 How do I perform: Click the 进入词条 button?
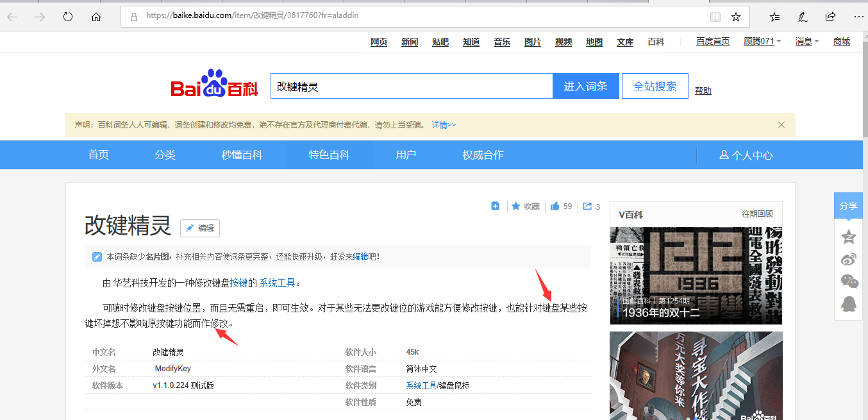pyautogui.click(x=585, y=86)
